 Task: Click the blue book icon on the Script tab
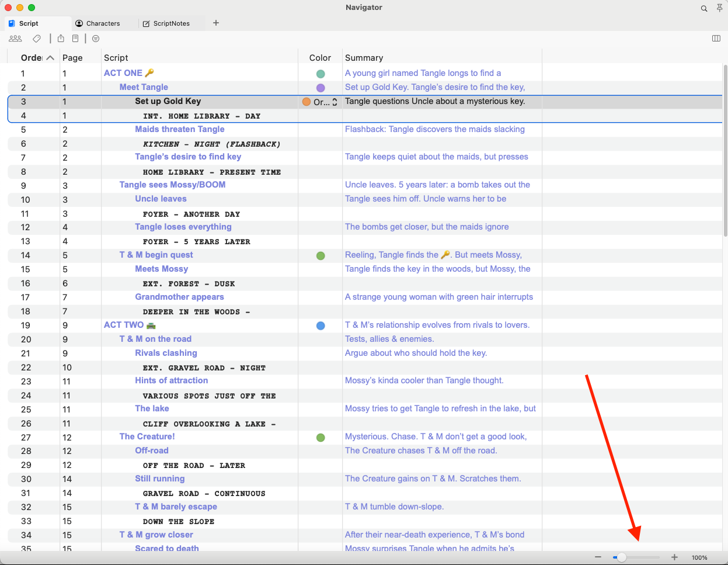tap(12, 23)
